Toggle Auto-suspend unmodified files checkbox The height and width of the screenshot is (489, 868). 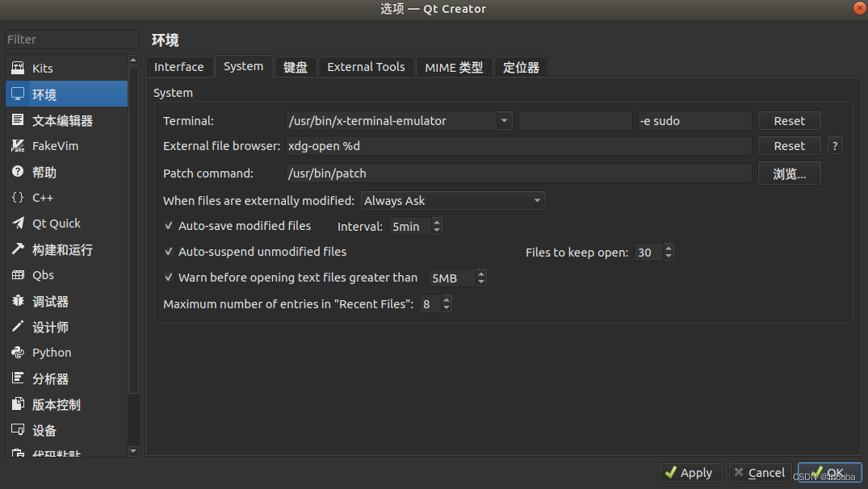(168, 252)
